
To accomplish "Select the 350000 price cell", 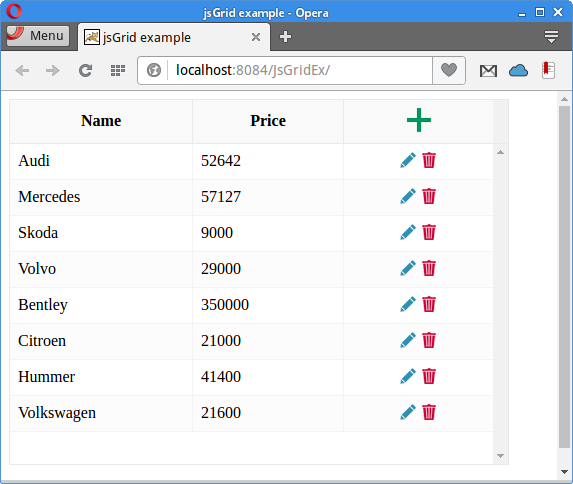I will (x=268, y=305).
